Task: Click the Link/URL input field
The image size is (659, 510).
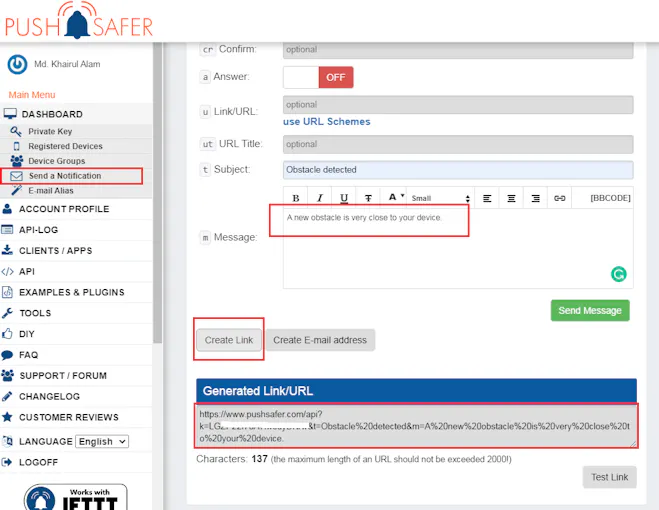Action: click(x=458, y=105)
